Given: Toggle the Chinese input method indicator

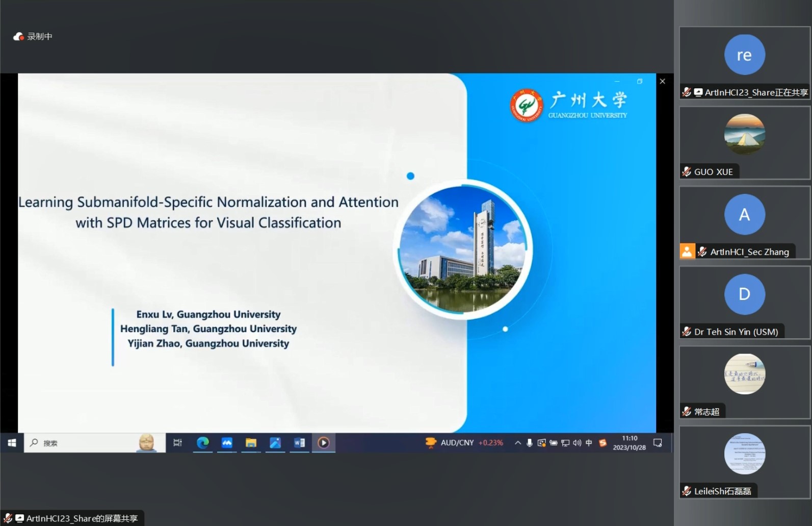Looking at the screenshot, I should point(589,443).
